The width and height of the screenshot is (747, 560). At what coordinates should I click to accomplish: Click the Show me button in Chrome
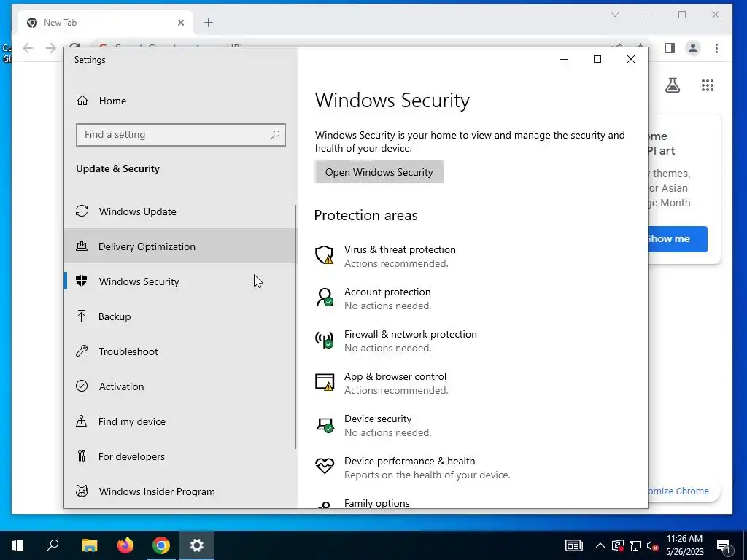tap(677, 238)
